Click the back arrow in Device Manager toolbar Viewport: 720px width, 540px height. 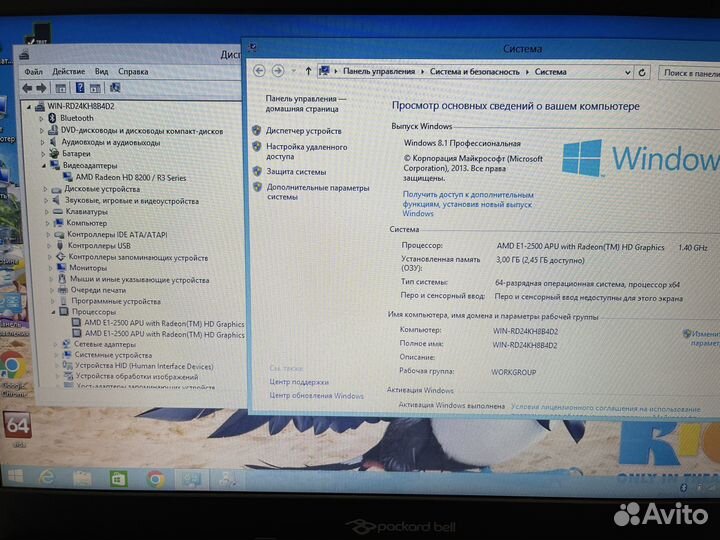pyautogui.click(x=27, y=88)
